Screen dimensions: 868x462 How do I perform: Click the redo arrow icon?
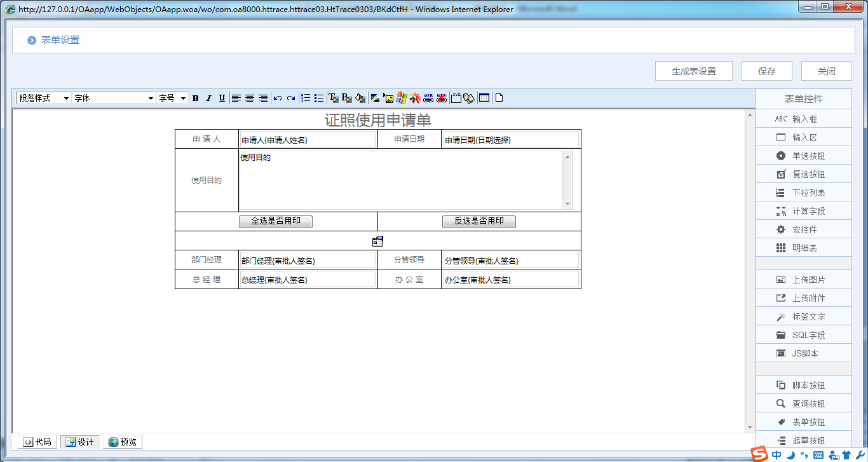(x=290, y=98)
